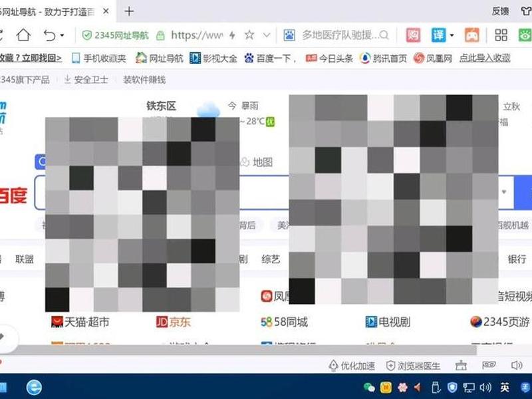Click 装软件赚钱 link
Screen dimensions: 532x399
pyautogui.click(x=144, y=80)
